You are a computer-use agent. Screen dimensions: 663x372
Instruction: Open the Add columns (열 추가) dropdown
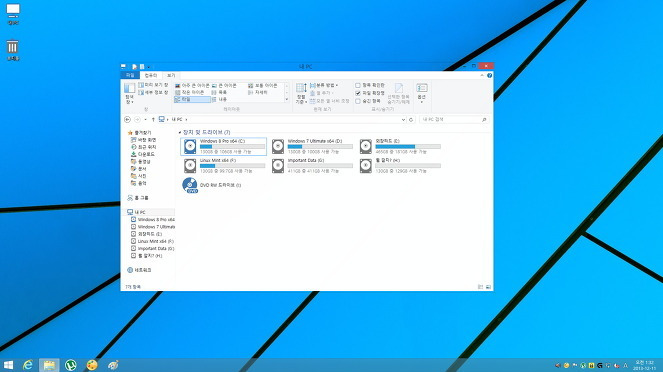point(322,93)
